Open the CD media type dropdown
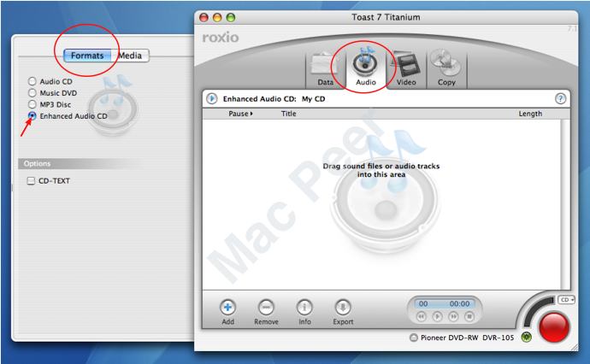 pos(566,300)
